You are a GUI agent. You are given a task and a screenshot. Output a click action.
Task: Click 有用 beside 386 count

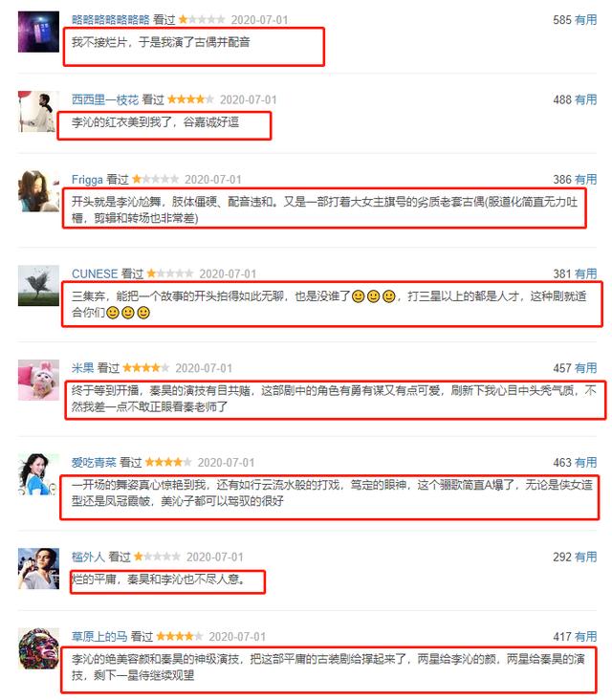click(585, 180)
